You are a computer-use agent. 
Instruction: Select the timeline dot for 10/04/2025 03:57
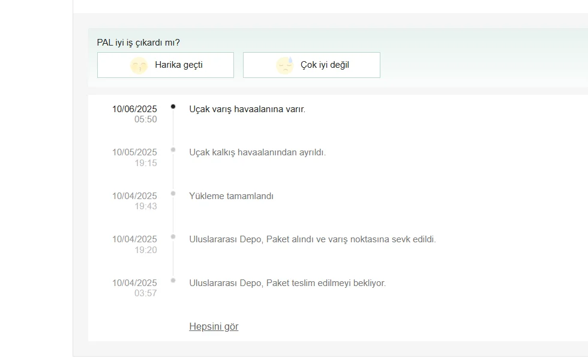[x=173, y=281]
